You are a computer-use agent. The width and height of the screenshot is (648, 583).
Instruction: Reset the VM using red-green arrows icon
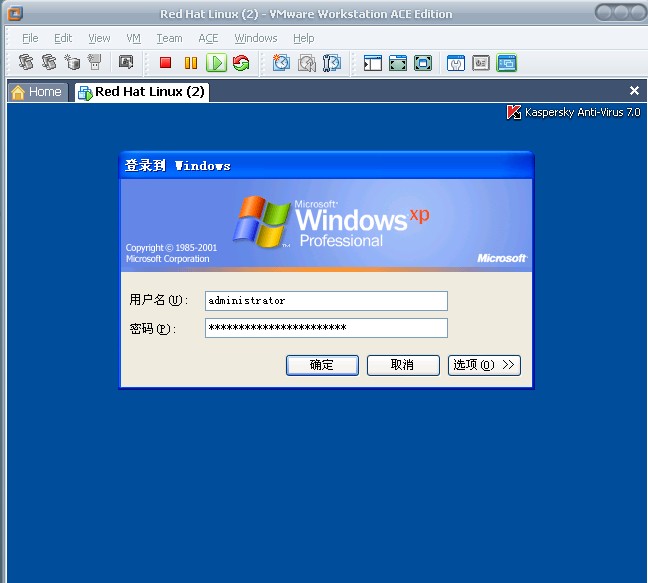click(241, 63)
